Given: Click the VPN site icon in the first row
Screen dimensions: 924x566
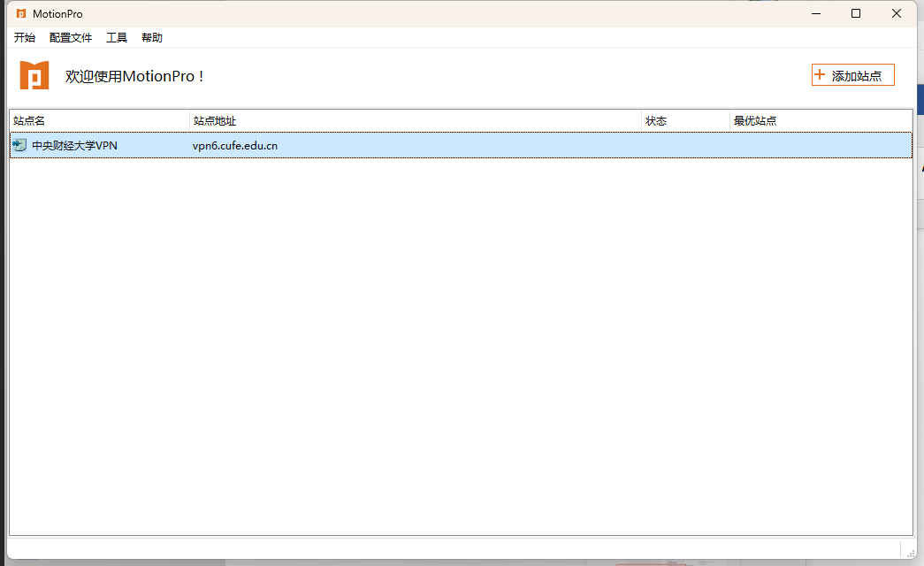Looking at the screenshot, I should click(19, 145).
